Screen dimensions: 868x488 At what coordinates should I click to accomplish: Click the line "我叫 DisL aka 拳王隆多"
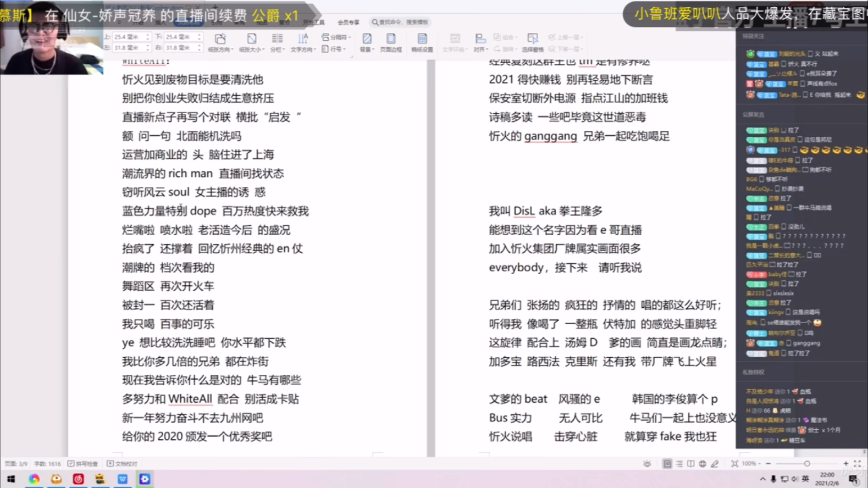(x=546, y=211)
